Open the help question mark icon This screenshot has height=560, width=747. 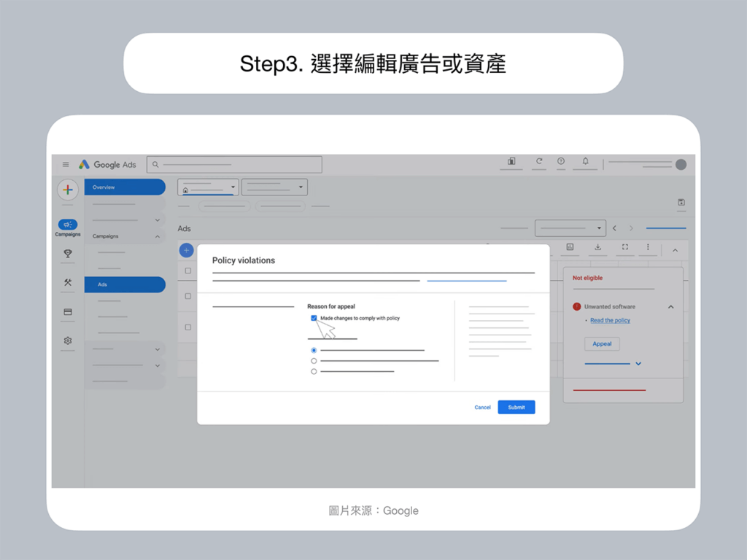[x=561, y=162]
